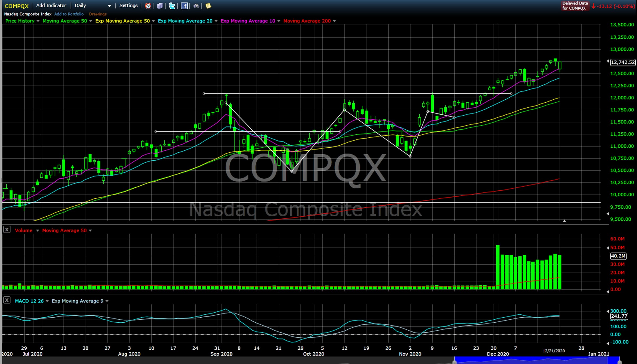Click the Drawings link
Screen dimensions: 637x364
tap(98, 14)
